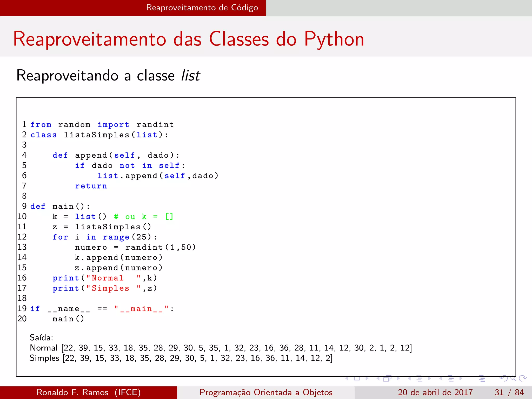The width and height of the screenshot is (532, 399).
Task: Click the 'Saída:' output label
Action: 41,338
